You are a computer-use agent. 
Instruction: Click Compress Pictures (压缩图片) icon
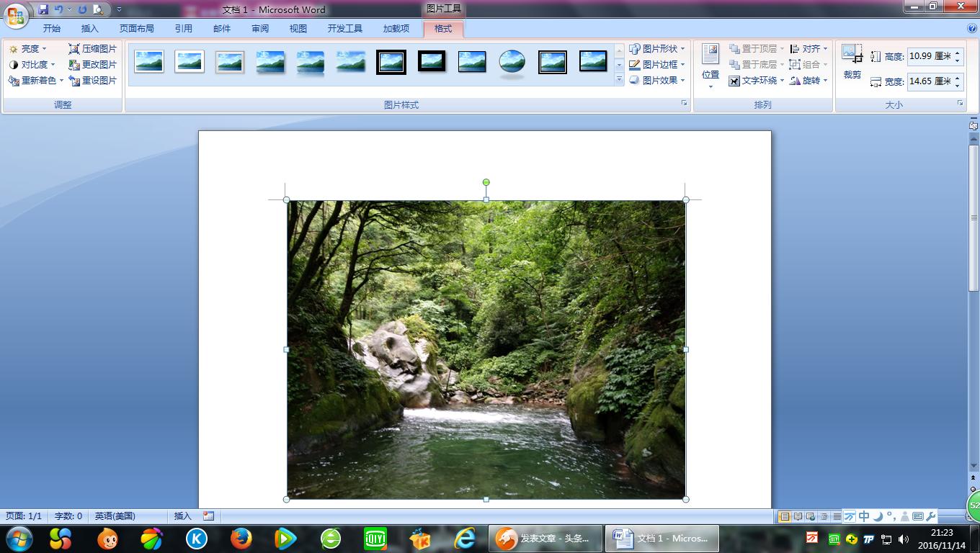[x=74, y=49]
